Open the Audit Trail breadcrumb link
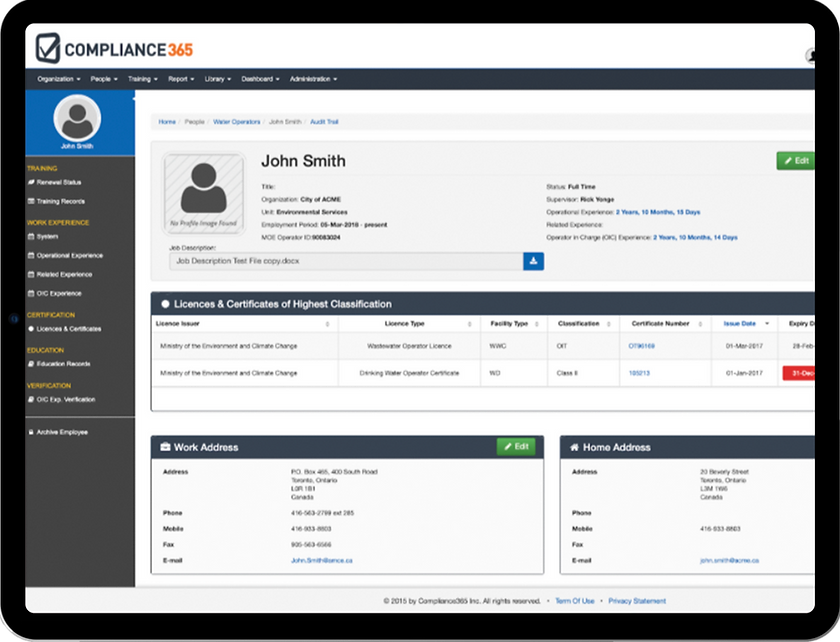 (x=324, y=122)
